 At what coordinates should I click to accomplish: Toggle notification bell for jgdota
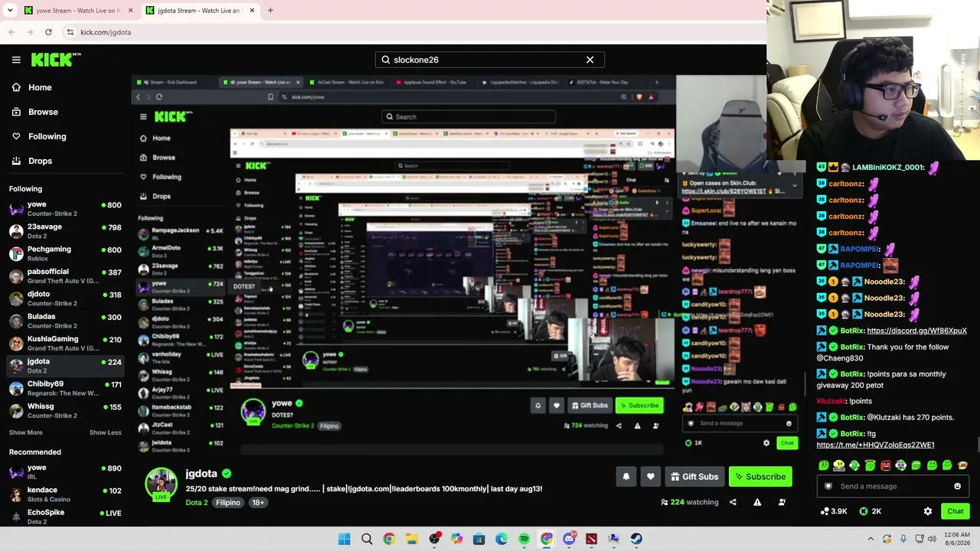pos(626,477)
